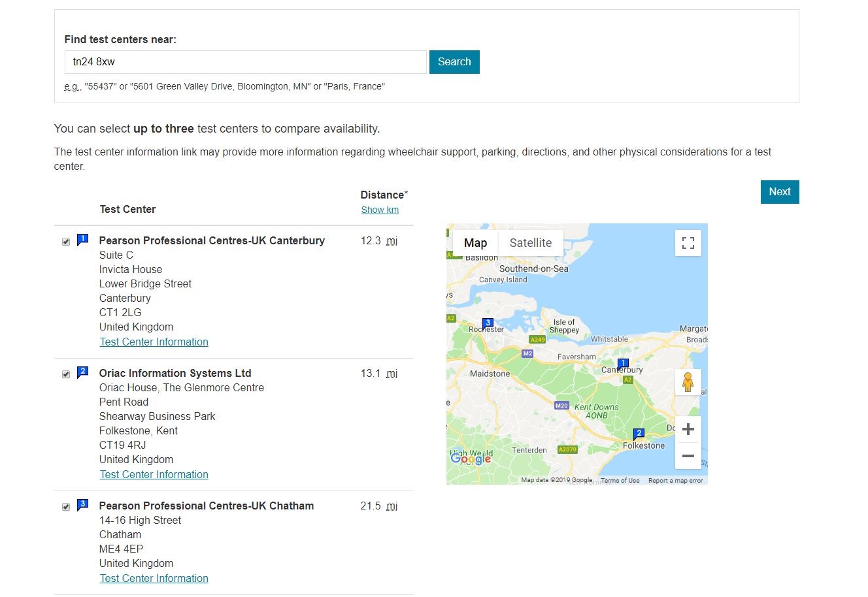Zoom in on the map
The width and height of the screenshot is (868, 597).
point(688,428)
